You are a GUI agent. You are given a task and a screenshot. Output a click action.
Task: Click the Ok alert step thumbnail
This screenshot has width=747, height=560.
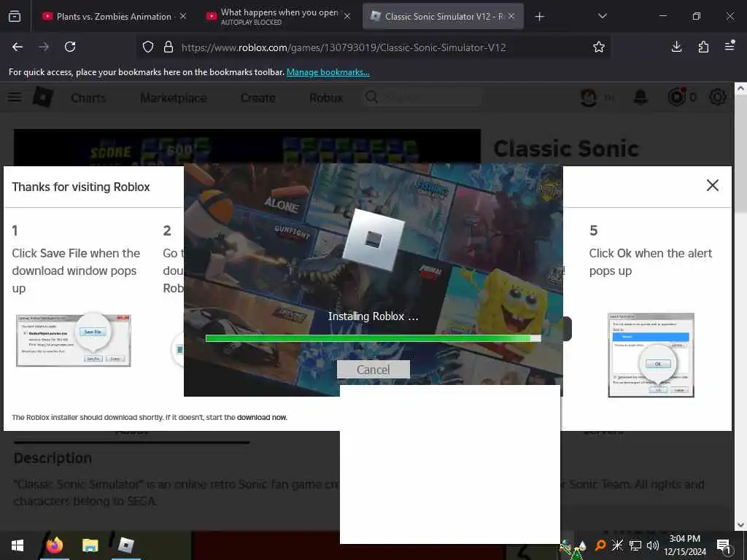point(651,355)
